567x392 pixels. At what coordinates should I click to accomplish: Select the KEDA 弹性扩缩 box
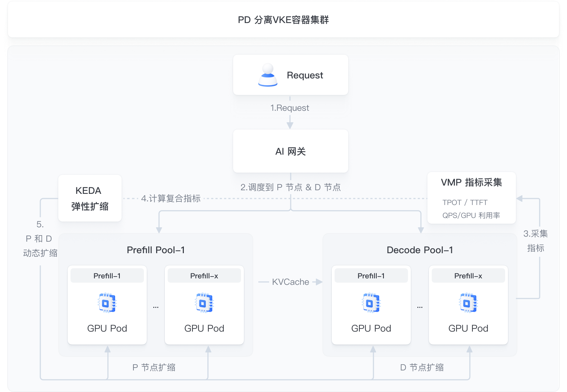pos(90,198)
